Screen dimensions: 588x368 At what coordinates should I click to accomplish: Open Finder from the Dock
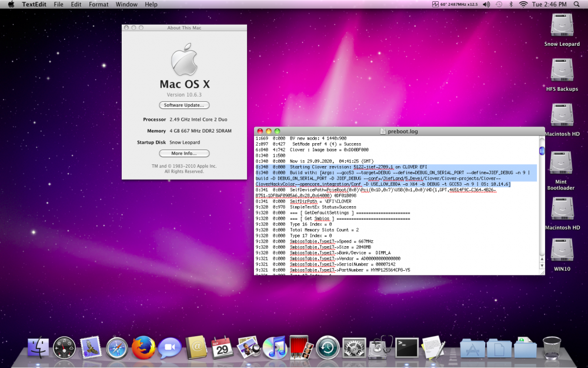[x=38, y=347]
